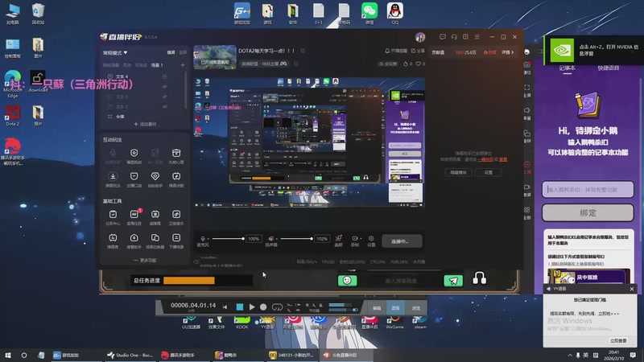Click the stream thumbnail next to the title
This screenshot has height=362, width=644.
click(x=215, y=57)
